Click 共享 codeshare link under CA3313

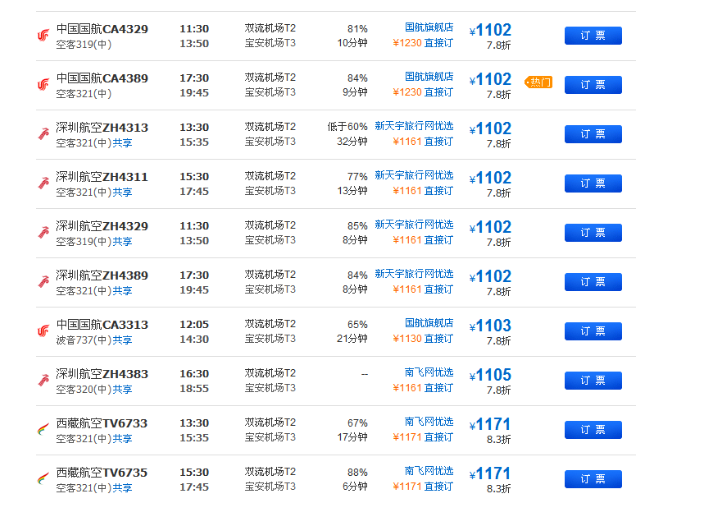(x=122, y=340)
